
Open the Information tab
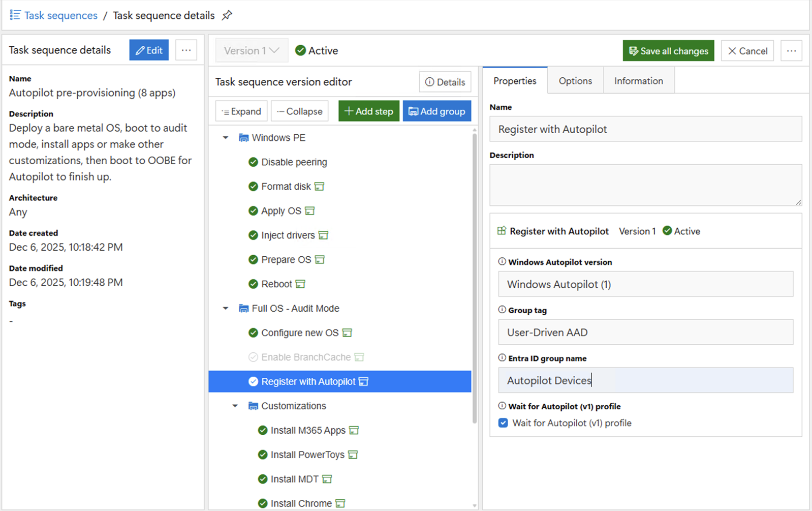point(638,81)
